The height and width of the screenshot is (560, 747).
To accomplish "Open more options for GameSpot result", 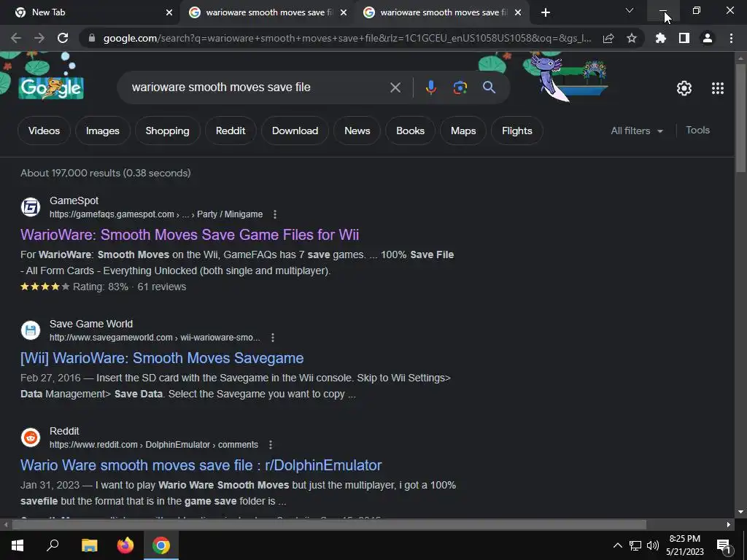I will (275, 214).
